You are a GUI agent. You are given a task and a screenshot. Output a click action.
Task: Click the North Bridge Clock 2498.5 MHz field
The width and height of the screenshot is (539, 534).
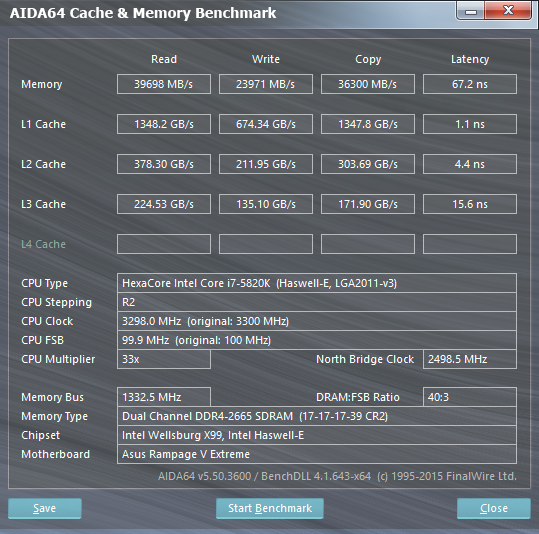point(470,359)
